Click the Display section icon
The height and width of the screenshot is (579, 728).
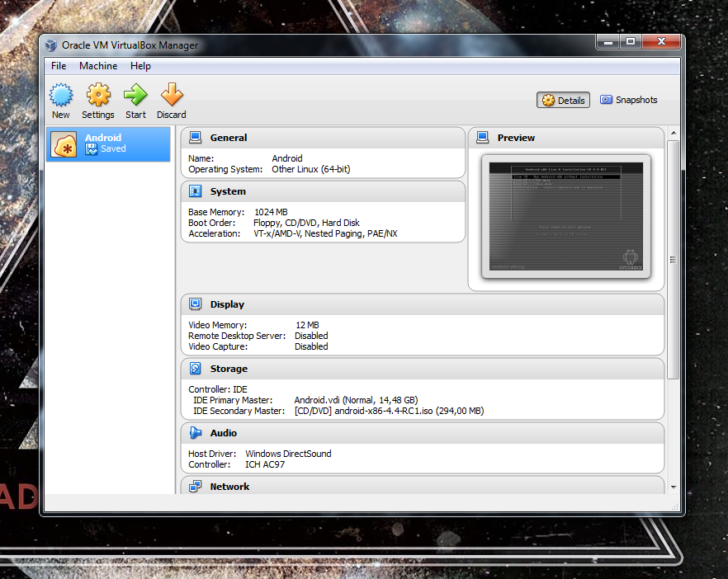pos(196,304)
